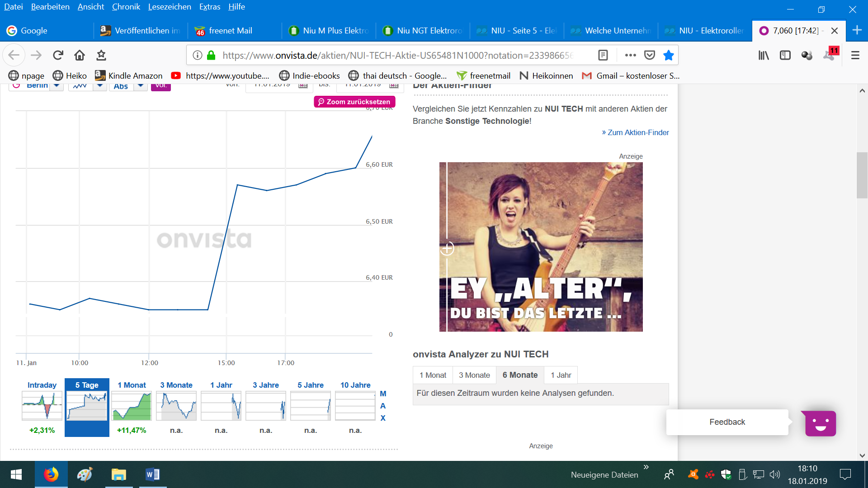Click Zoom zurücksetzen button

[354, 102]
